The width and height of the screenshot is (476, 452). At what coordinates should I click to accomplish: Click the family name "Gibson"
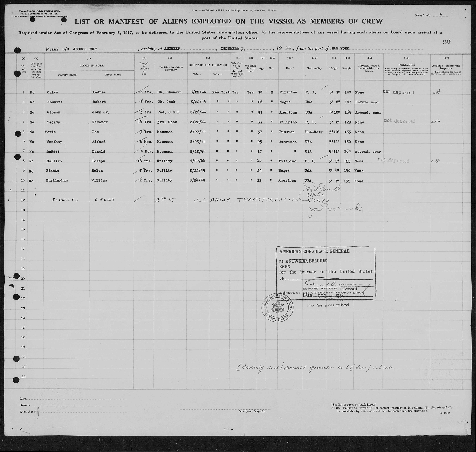[53, 112]
